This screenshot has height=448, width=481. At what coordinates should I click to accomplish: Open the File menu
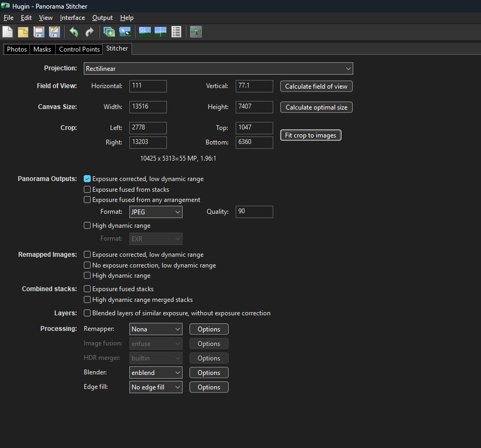click(x=9, y=18)
